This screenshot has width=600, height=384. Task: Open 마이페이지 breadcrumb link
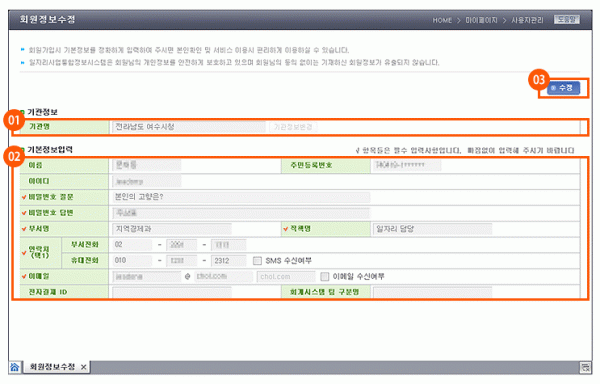[481, 20]
